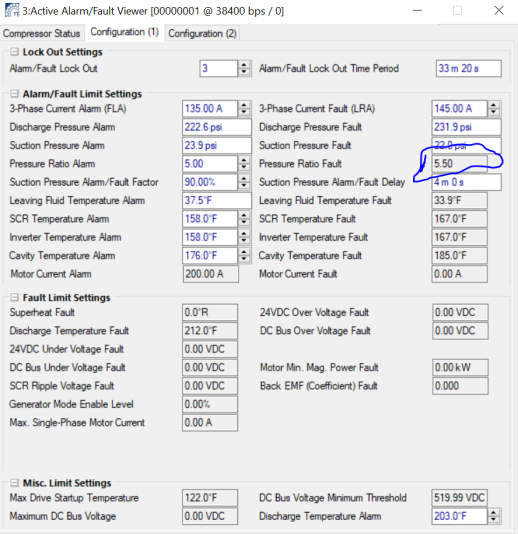Click the Discharge Pressure Alarm 222.6 psi field
Image resolution: width=518 pixels, height=534 pixels.
click(217, 127)
